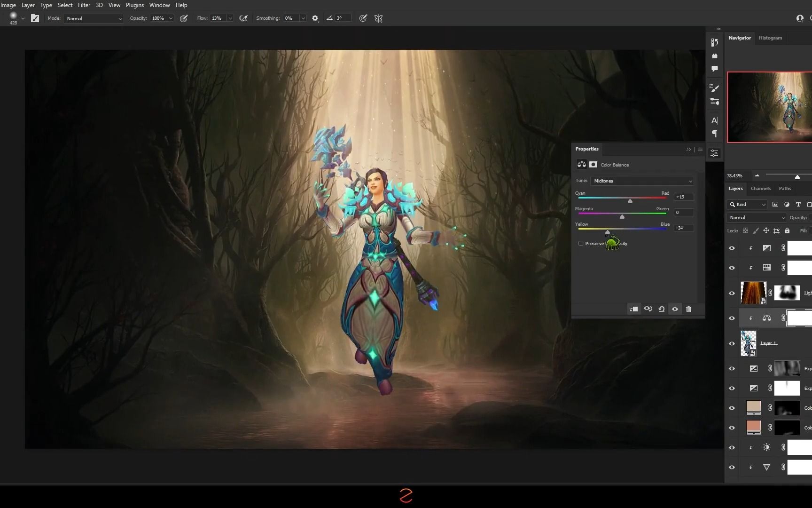Filter layers by type layers icon

(x=798, y=204)
